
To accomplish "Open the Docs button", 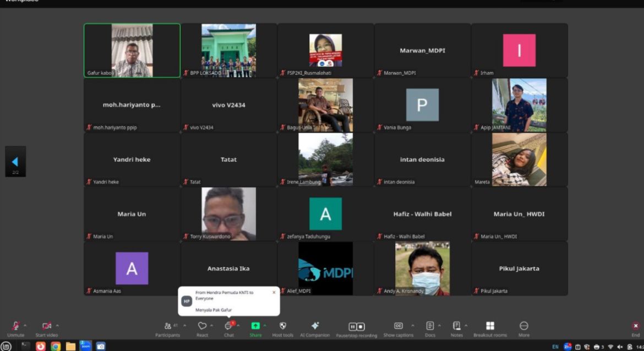I will click(430, 326).
